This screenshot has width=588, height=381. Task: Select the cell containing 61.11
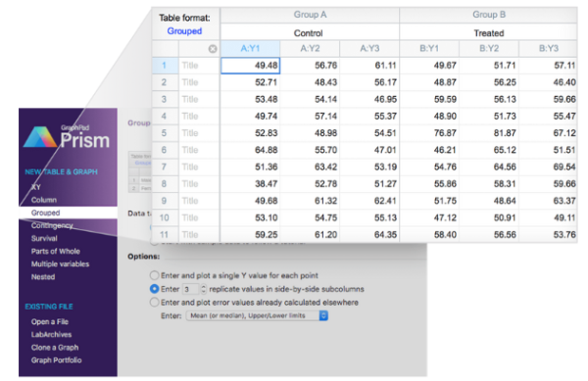click(369, 66)
